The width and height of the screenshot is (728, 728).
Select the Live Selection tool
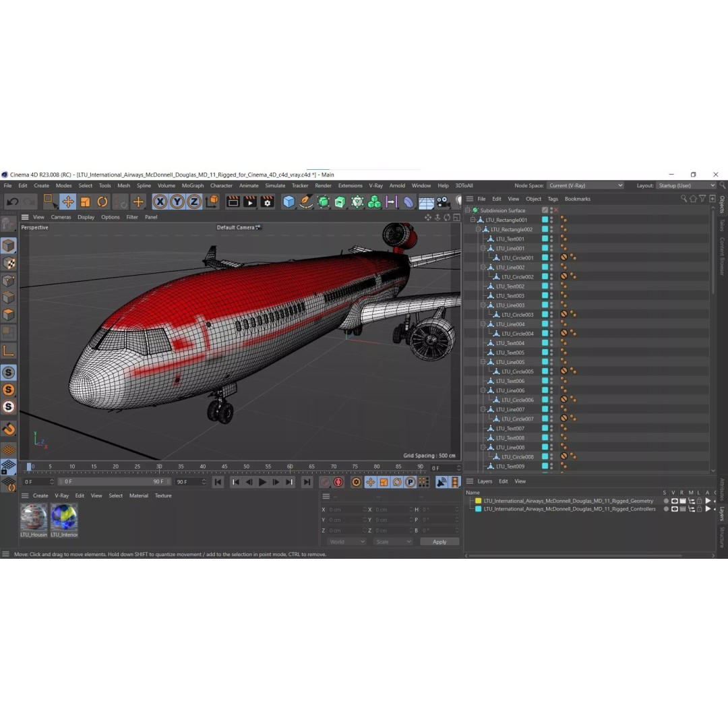[x=49, y=202]
